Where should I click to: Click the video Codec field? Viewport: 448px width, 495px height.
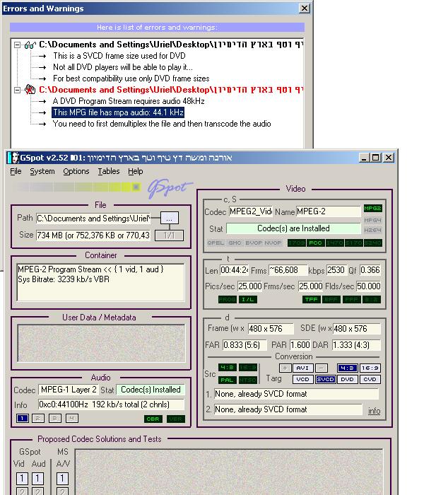coord(251,211)
